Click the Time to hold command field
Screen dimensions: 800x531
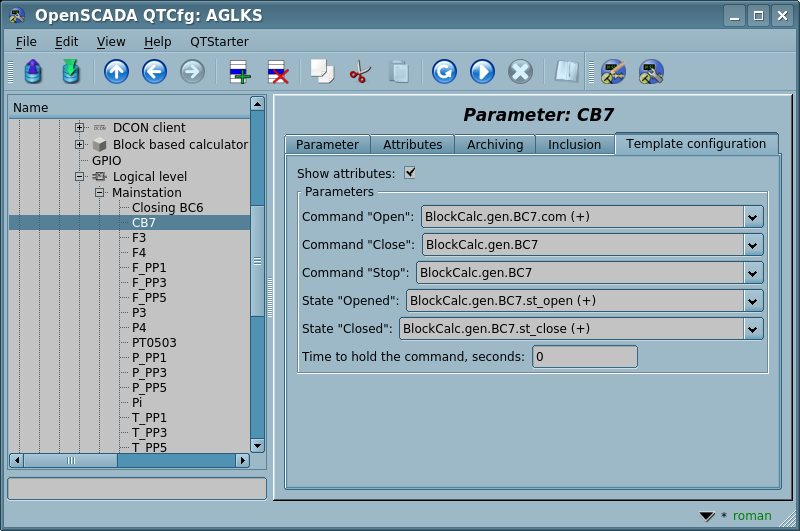tap(584, 357)
